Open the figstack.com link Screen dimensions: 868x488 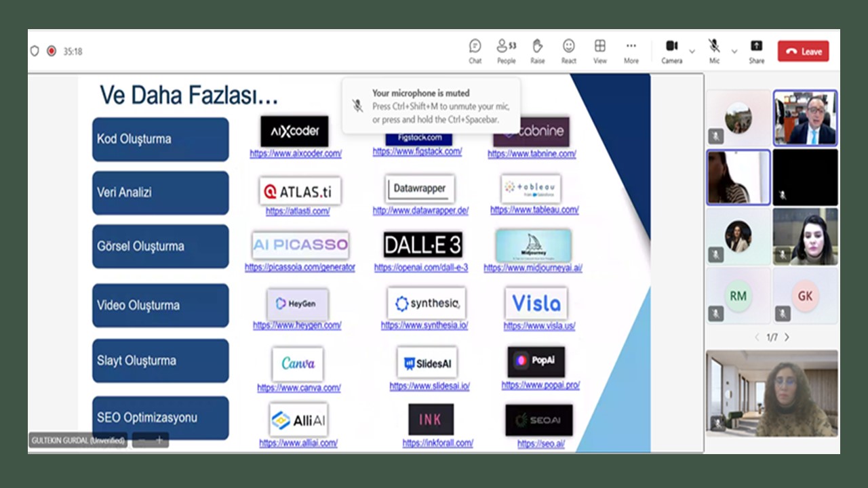point(417,151)
